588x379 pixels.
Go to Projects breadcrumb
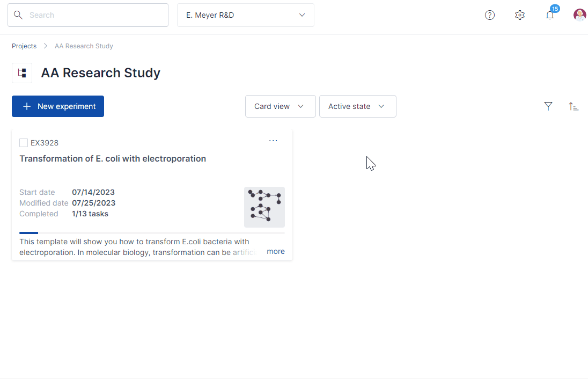24,46
